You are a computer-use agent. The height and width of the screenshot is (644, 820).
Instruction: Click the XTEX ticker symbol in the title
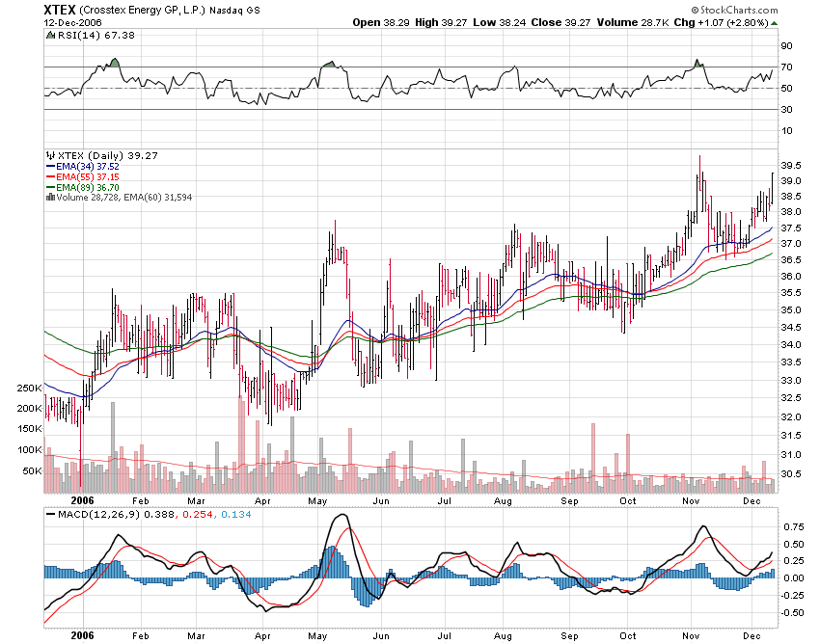pyautogui.click(x=60, y=10)
